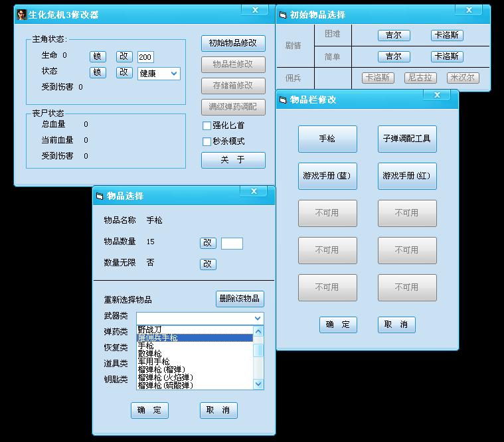Open the 健康 status dropdown
The image size is (504, 442).
click(x=174, y=74)
